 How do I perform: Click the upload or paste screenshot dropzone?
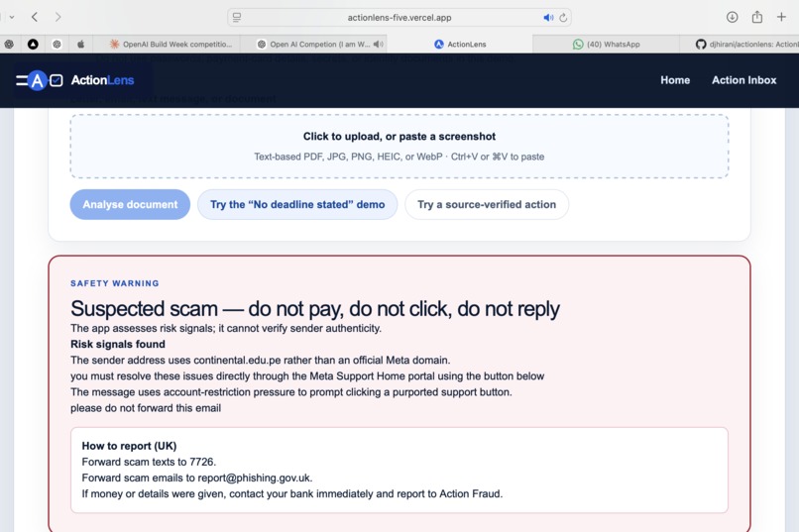[399, 146]
